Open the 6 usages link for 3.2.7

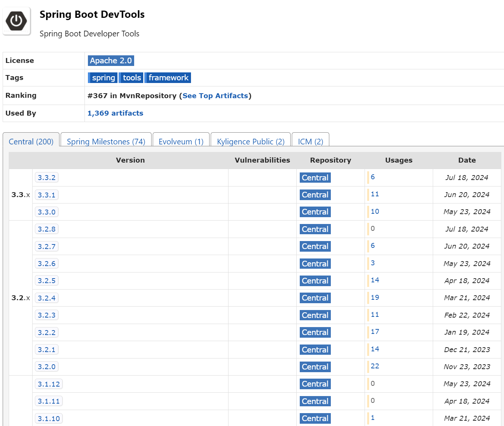click(373, 246)
